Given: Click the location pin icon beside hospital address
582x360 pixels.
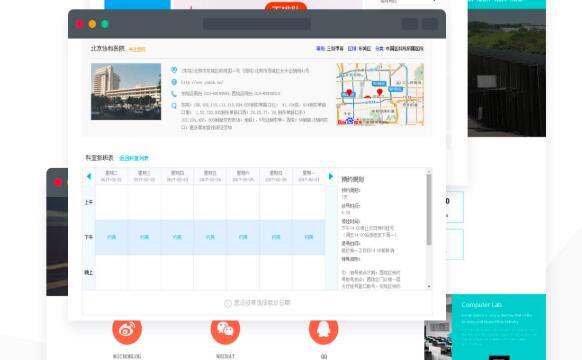Looking at the screenshot, I should [x=174, y=70].
